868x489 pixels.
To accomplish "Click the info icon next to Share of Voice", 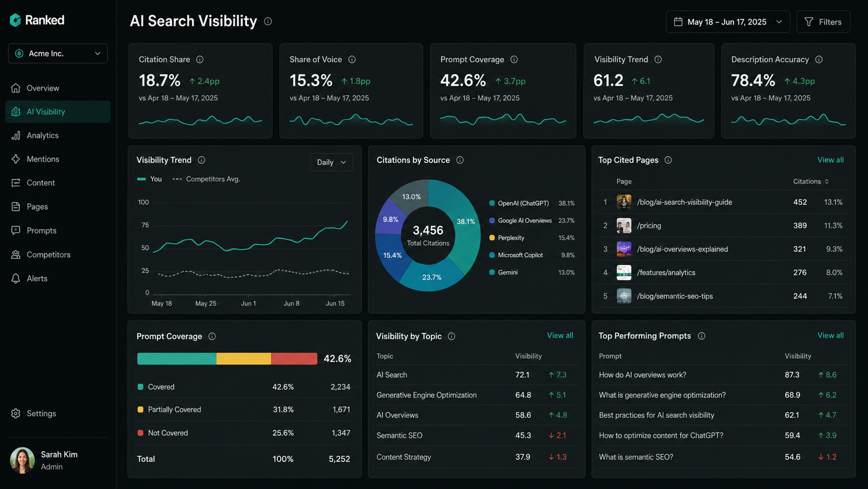I will tap(352, 60).
